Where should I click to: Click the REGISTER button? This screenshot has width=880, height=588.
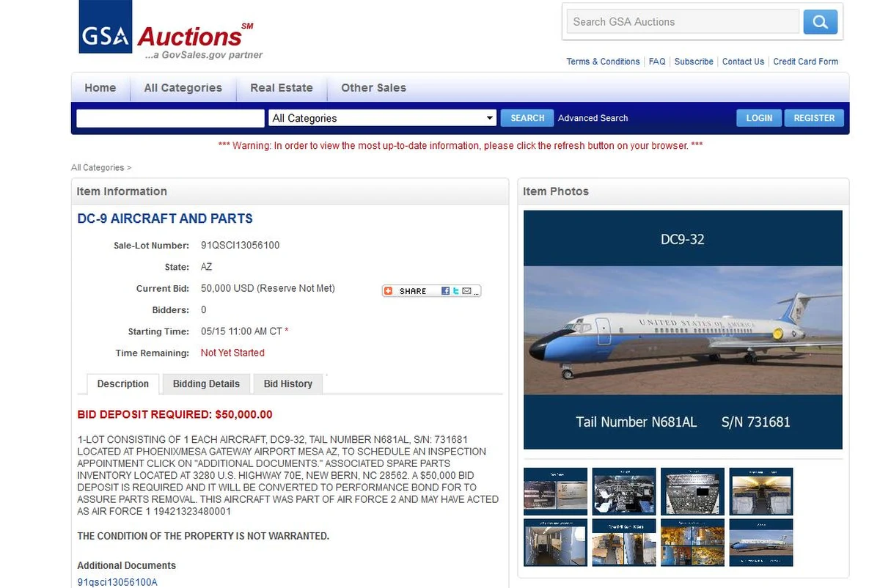(814, 118)
